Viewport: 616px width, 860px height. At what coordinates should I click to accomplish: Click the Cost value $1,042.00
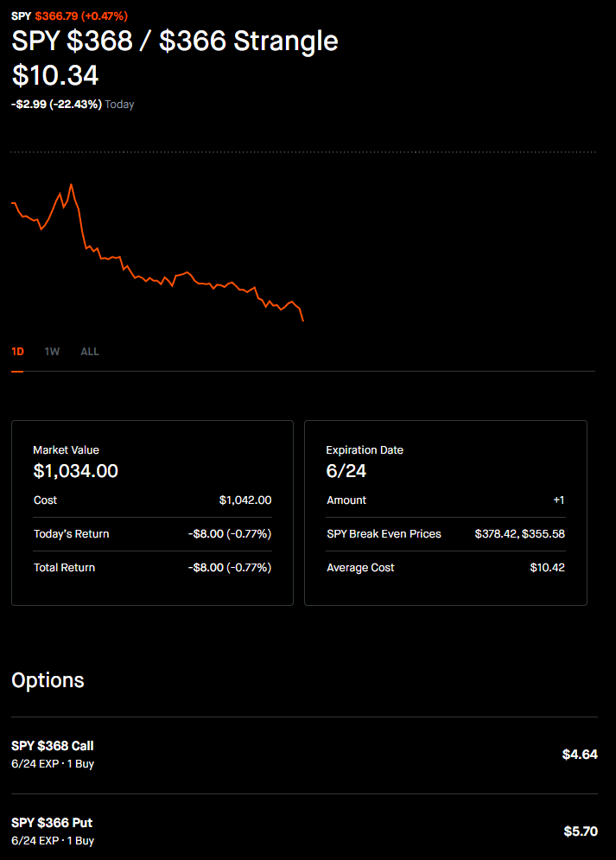point(245,500)
